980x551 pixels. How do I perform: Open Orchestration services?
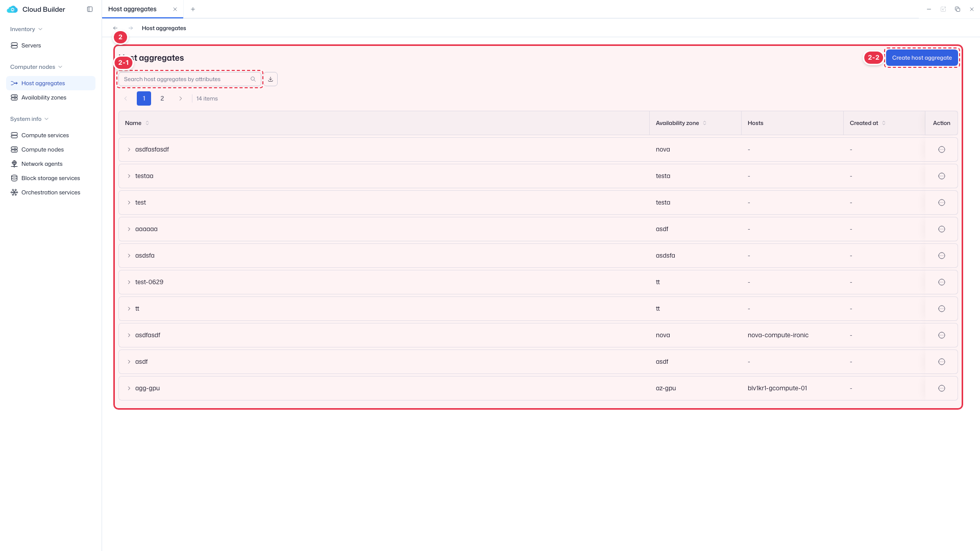[51, 192]
